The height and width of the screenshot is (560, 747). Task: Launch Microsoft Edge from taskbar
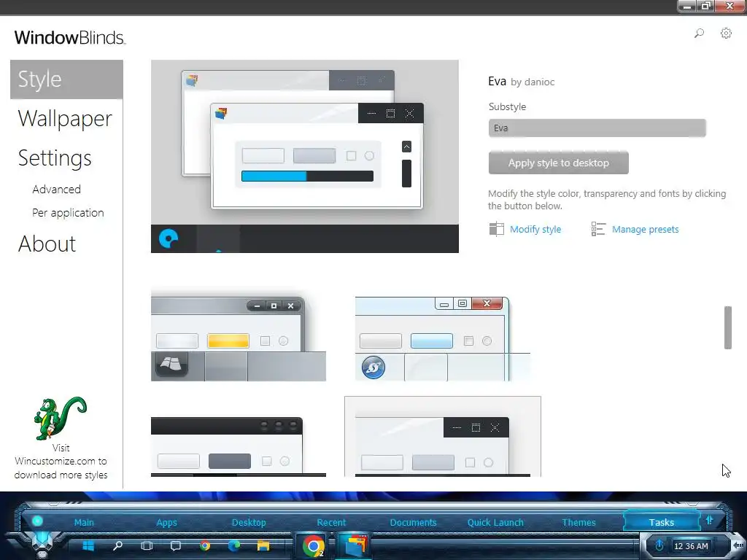[x=234, y=545]
